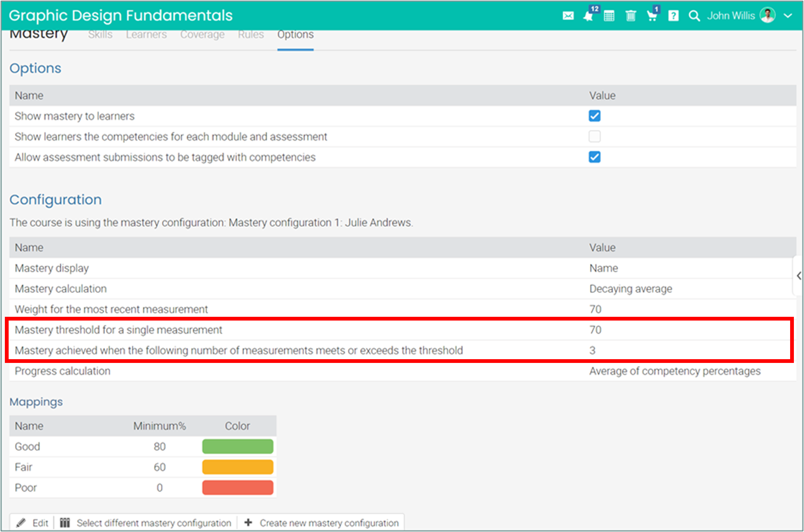This screenshot has height=532, width=804.
Task: Click the green Good color swatch
Action: (x=238, y=447)
